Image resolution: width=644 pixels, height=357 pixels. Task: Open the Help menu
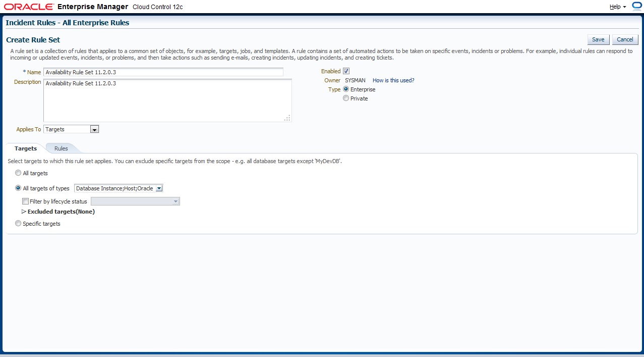pyautogui.click(x=617, y=7)
